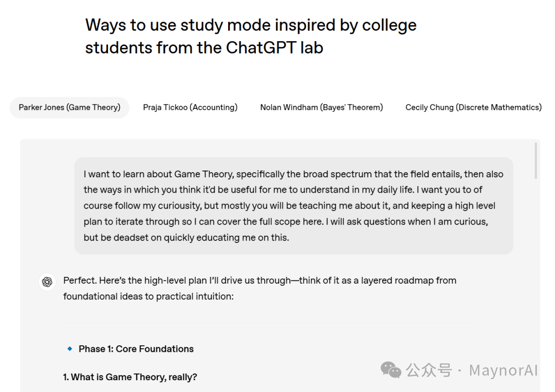Click the WeChat logo in the watermark
555x392 pixels.
coord(391,369)
